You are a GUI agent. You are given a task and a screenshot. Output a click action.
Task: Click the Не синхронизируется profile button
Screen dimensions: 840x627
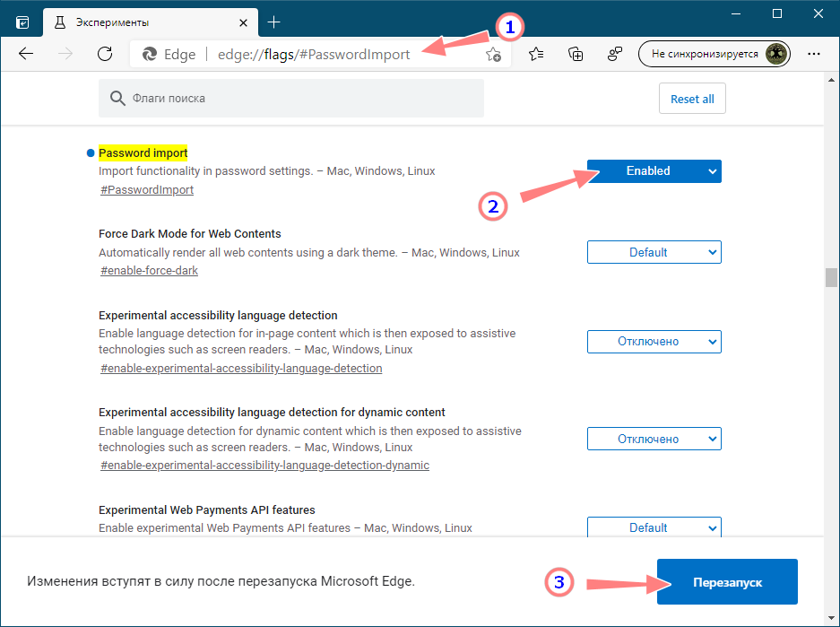[714, 54]
